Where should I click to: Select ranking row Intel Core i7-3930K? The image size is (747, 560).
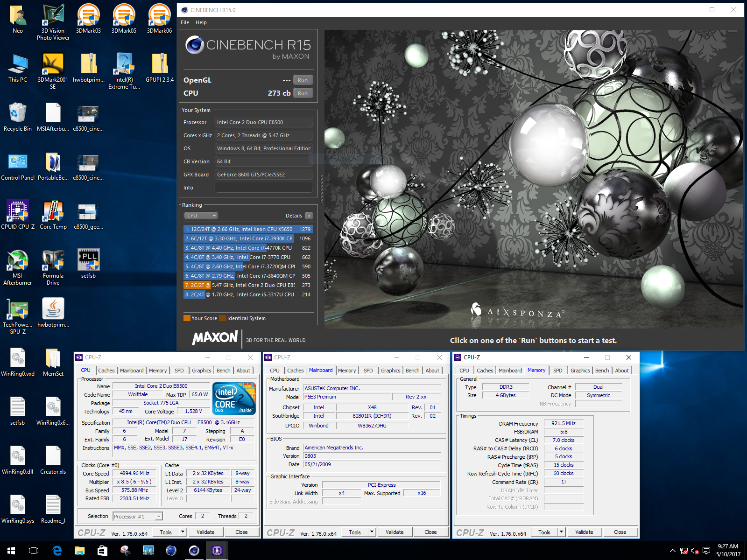click(x=248, y=238)
